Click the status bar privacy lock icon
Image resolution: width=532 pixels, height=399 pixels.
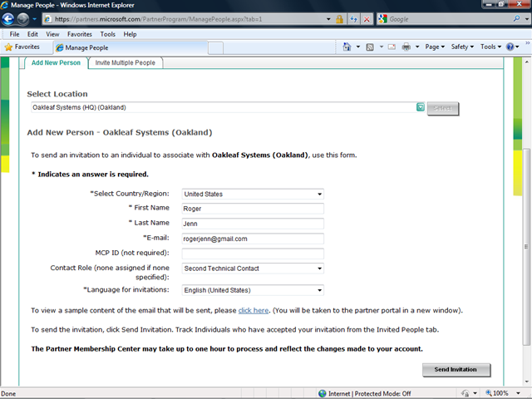(465, 393)
